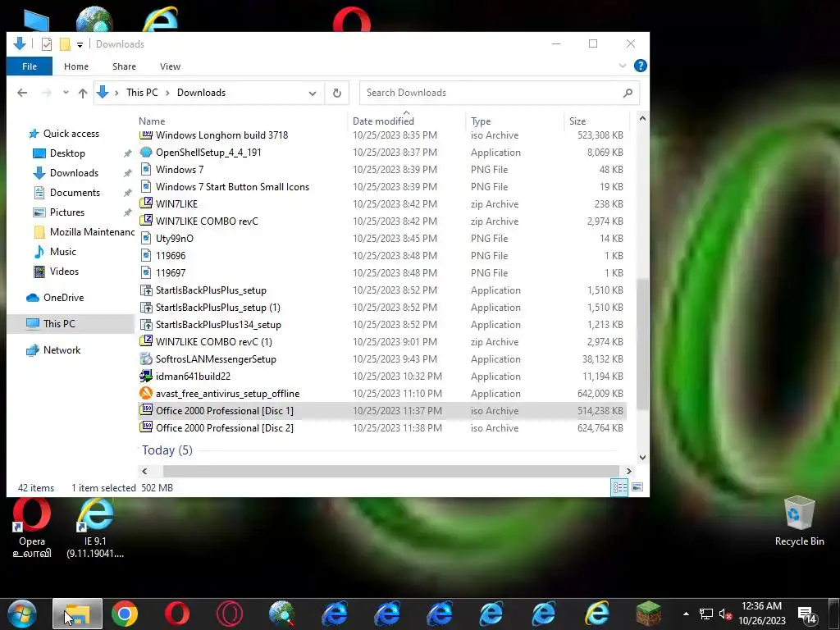Collapse the Today (5) group header
Viewport: 840px width, 630px height.
(167, 450)
